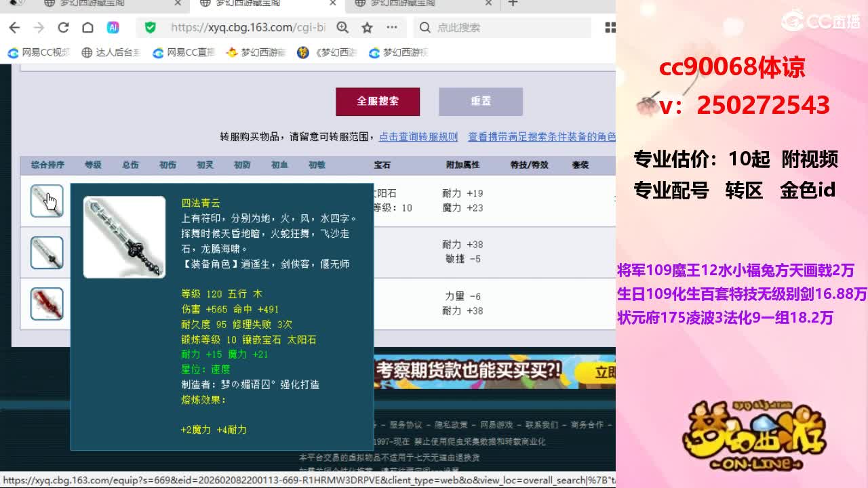This screenshot has width=868, height=488.
Task: Open the extensions grid icon
Action: pos(610,28)
